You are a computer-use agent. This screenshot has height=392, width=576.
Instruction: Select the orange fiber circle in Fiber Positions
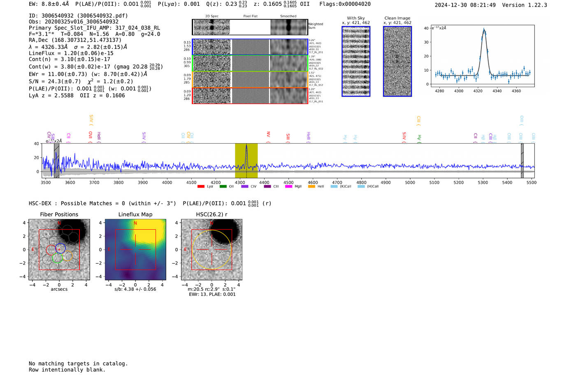67,256
